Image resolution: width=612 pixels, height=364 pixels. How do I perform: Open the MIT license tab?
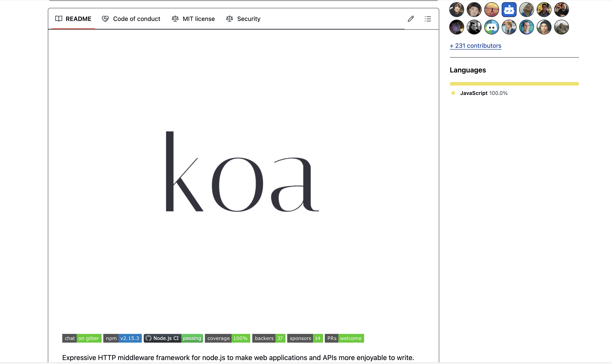(198, 19)
